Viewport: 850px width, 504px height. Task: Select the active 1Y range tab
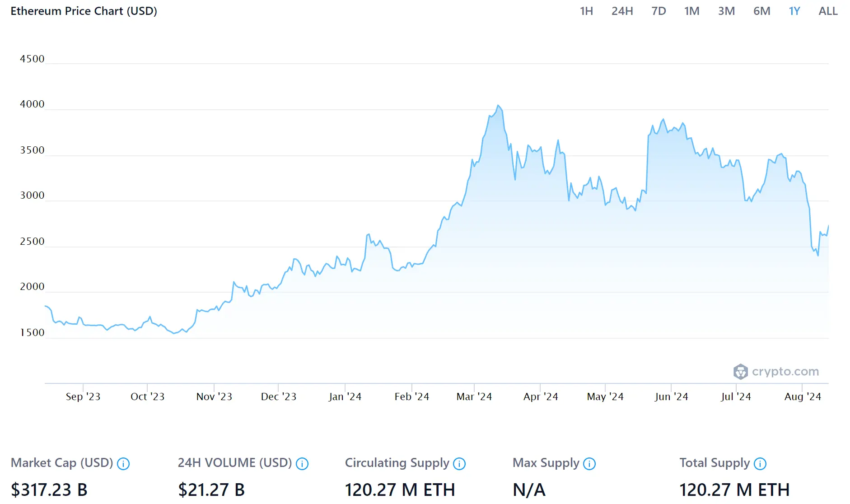pos(794,11)
